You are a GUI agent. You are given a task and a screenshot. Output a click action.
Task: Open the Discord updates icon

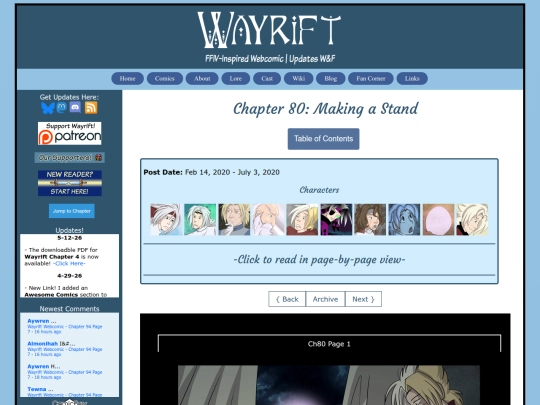(75, 108)
